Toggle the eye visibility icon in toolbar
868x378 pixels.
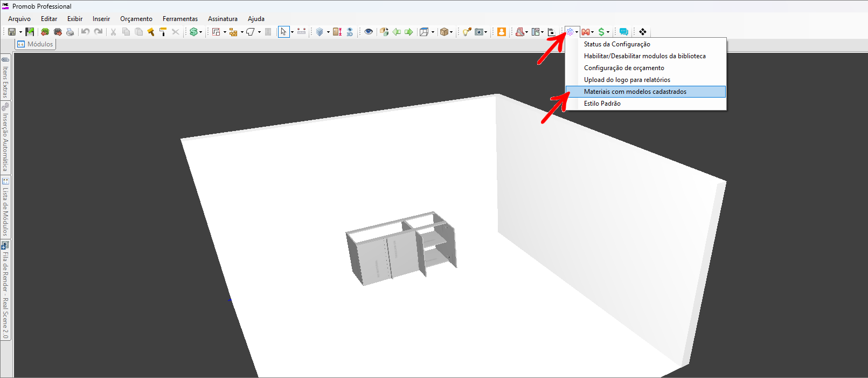click(369, 32)
